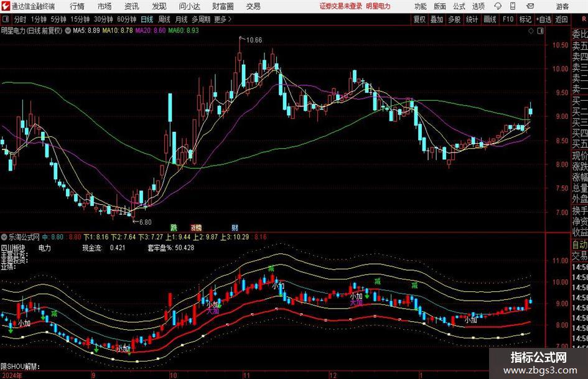Open the 版面 menu
This screenshot has width=588, height=379.
(x=439, y=6)
